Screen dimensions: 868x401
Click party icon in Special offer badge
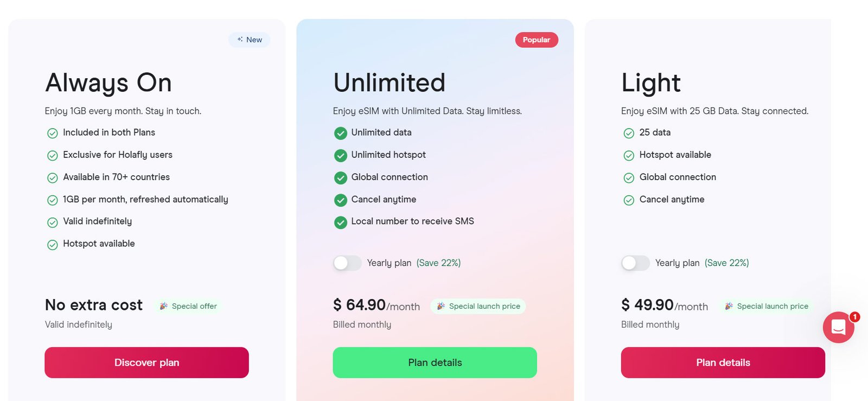pos(163,306)
